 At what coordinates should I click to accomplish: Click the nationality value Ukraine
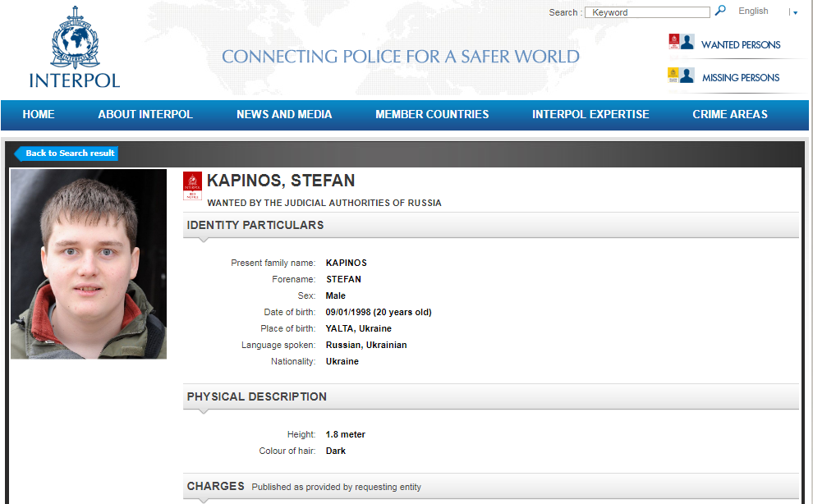click(342, 361)
